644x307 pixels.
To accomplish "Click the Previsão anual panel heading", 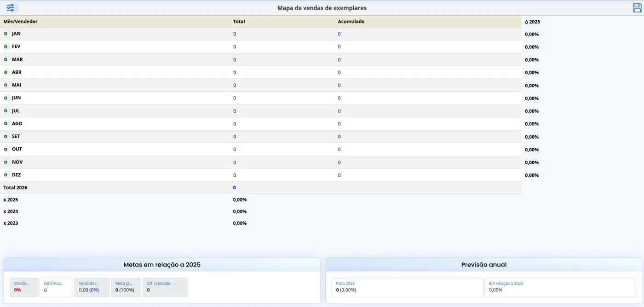I will pos(484,265).
